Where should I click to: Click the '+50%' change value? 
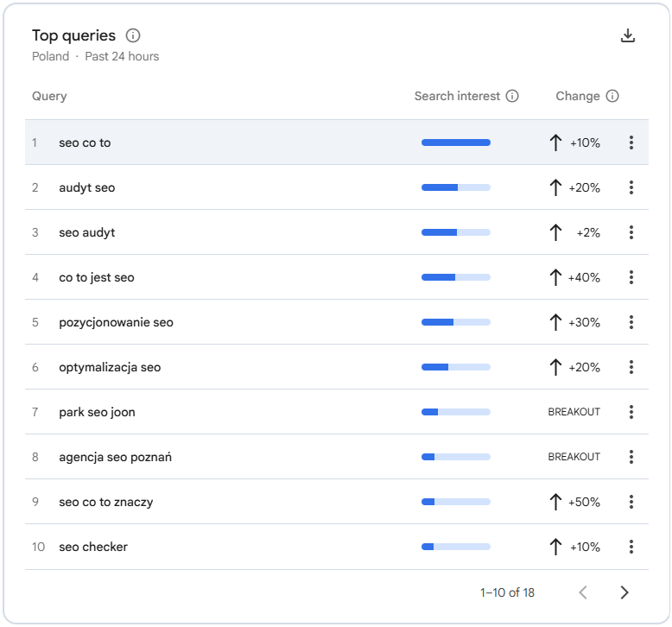click(x=584, y=502)
